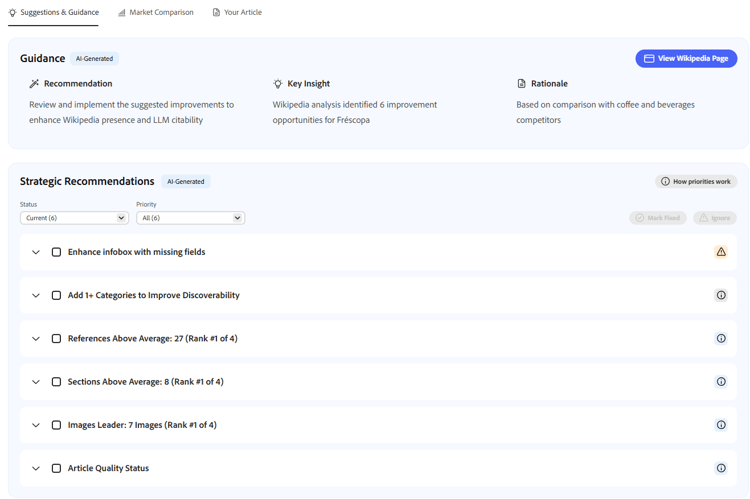This screenshot has height=499, width=750.
Task: Click warning icon on Enhance infobox row
Action: (720, 252)
